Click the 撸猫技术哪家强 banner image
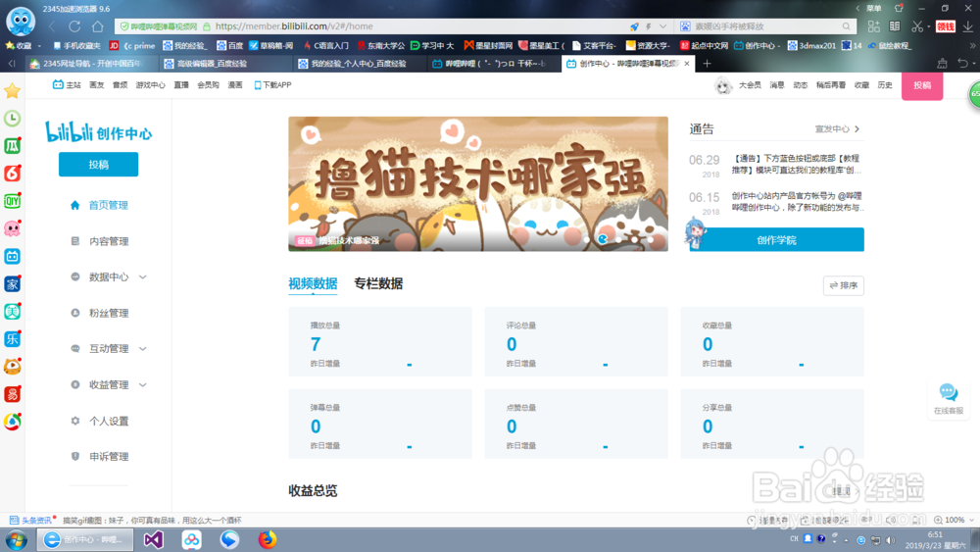 [478, 183]
